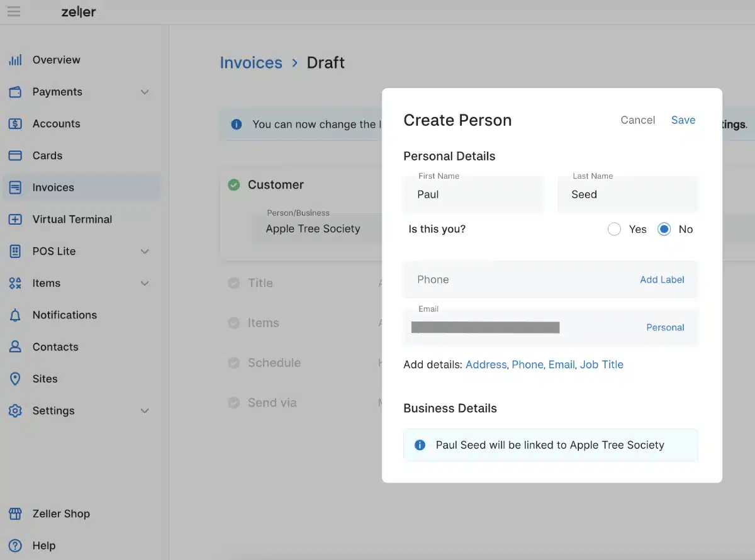
Task: Click the Notifications bell icon
Action: pos(15,315)
